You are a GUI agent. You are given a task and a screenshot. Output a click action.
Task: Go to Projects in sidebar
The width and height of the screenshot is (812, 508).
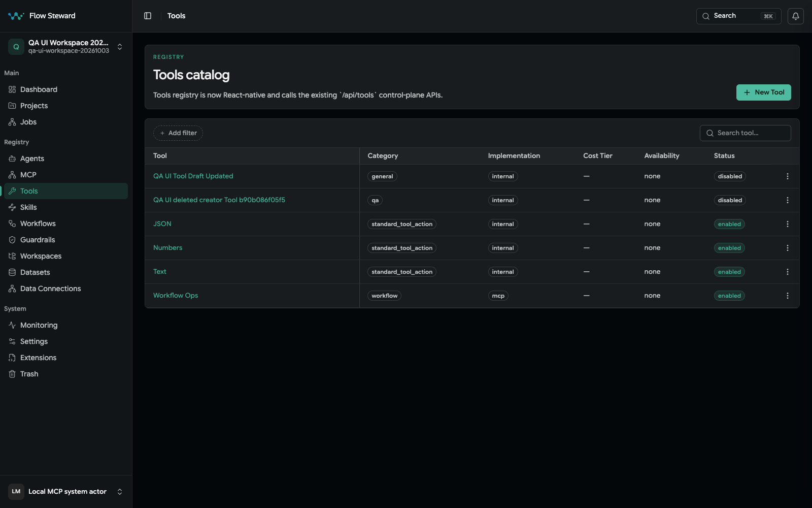(x=66, y=106)
